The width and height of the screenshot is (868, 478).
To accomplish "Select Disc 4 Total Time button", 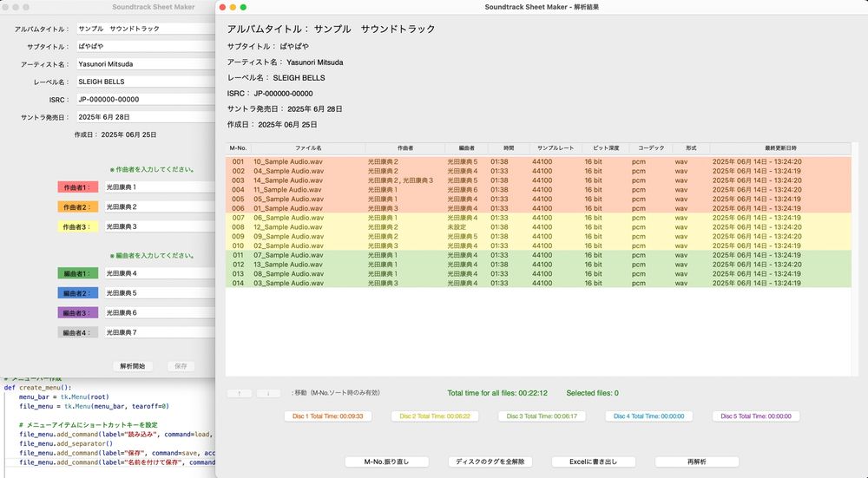I will [648, 416].
